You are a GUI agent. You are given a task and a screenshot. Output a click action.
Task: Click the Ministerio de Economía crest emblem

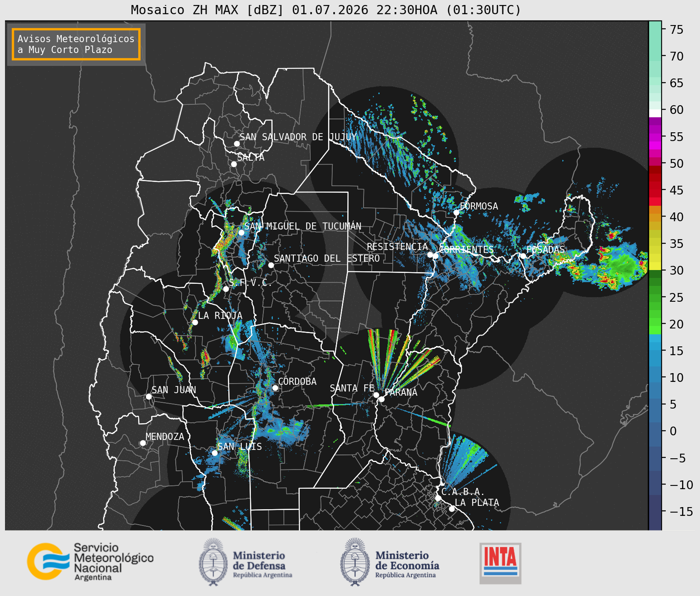click(x=355, y=562)
